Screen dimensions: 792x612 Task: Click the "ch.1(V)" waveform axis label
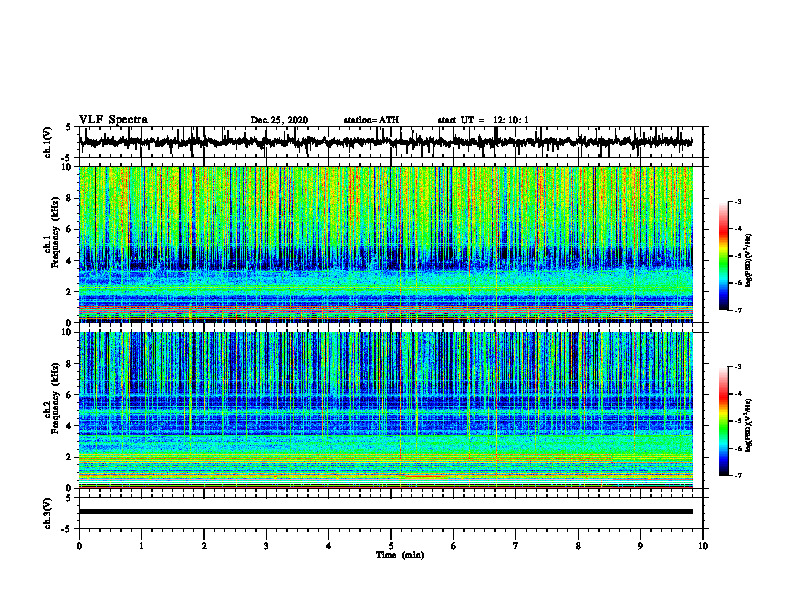[x=48, y=142]
